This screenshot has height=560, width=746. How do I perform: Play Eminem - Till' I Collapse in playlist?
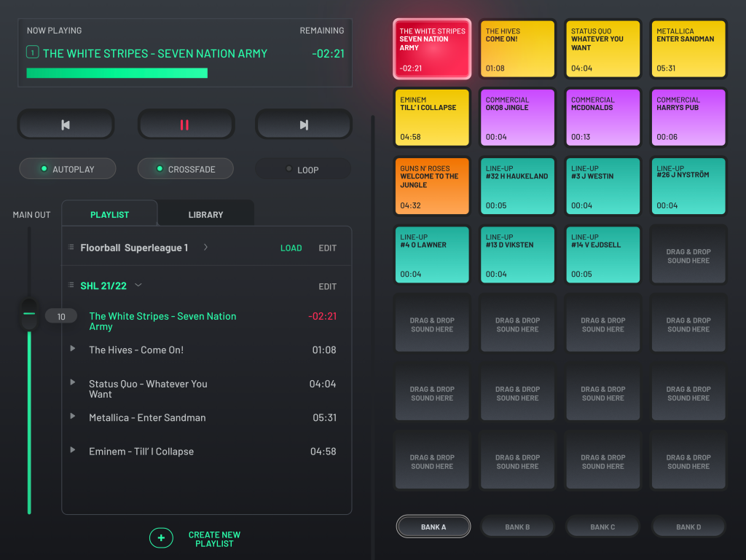click(73, 450)
